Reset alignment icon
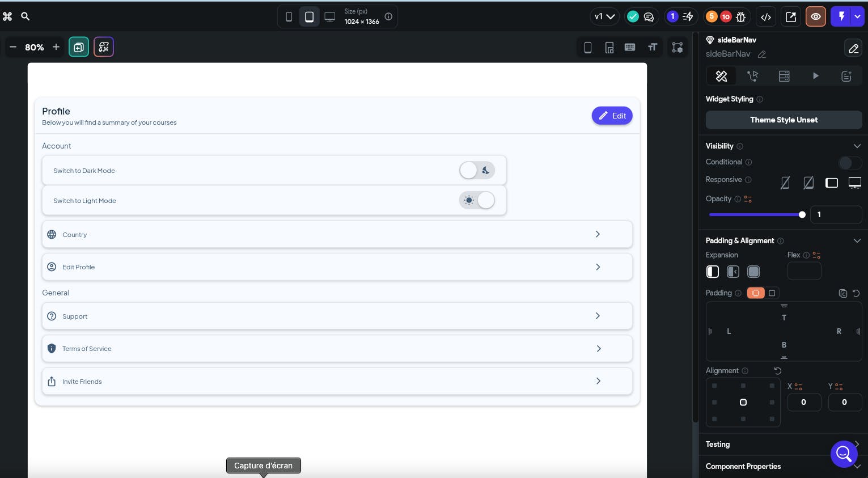The width and height of the screenshot is (868, 478). click(778, 371)
